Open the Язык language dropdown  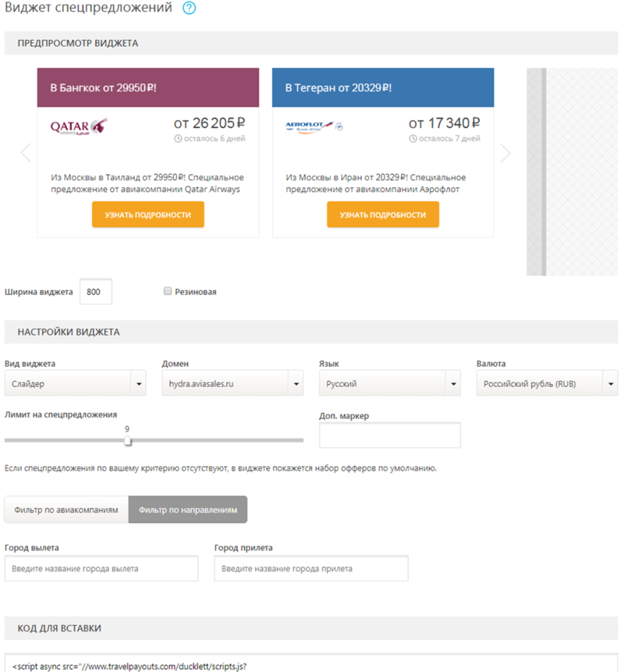(x=390, y=384)
